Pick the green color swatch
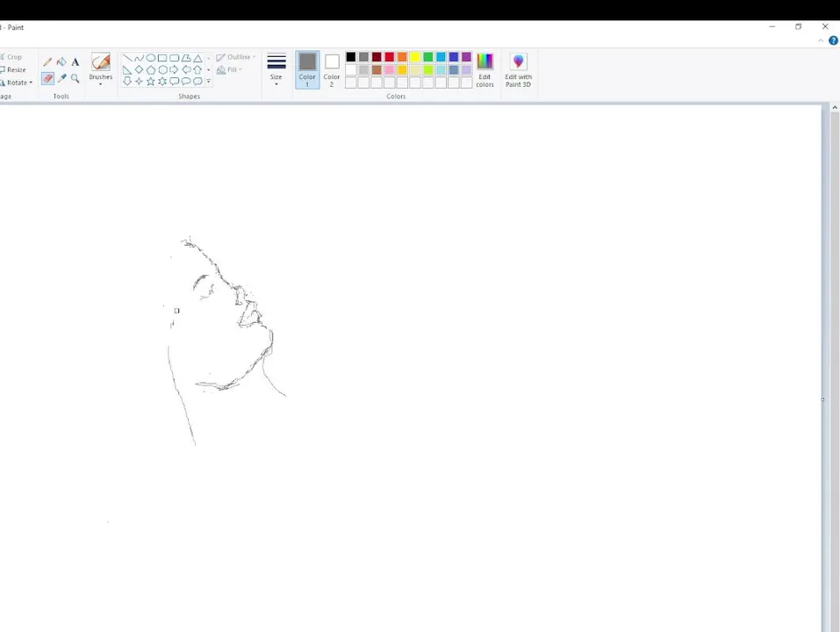 coord(428,57)
